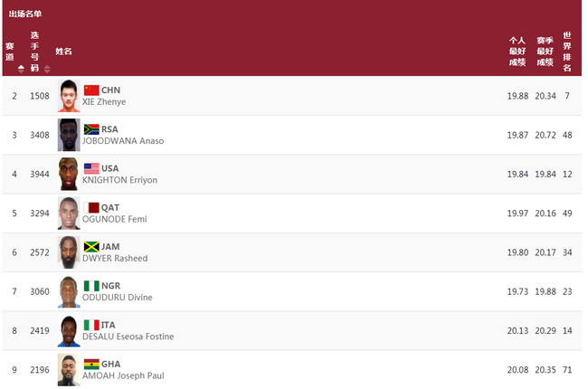This screenshot has width=588, height=389.
Task: Click the Jamaica flag icon
Action: (91, 246)
